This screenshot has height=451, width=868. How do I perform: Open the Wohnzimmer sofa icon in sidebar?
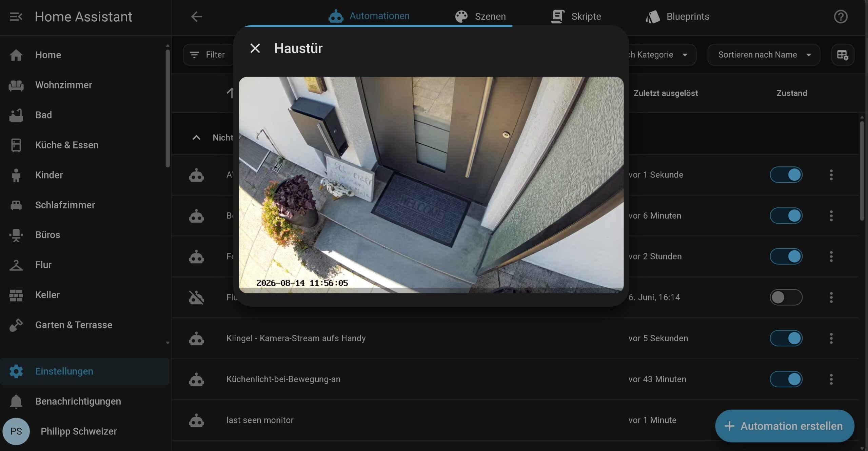coord(16,85)
